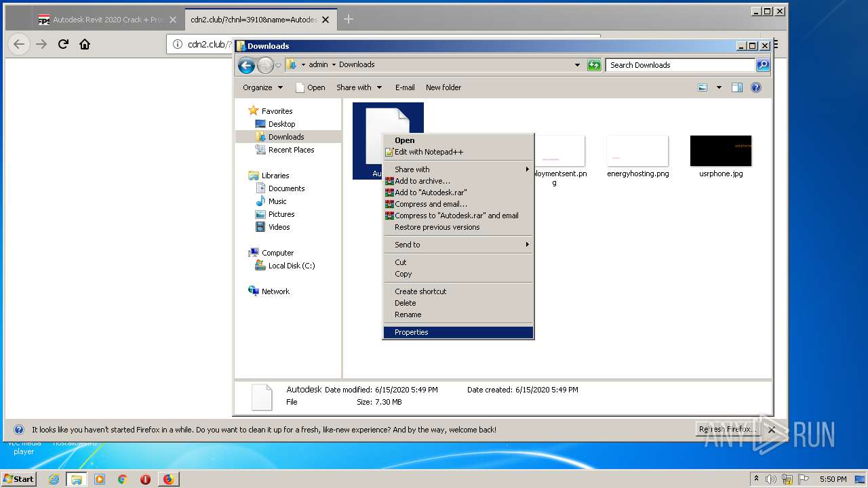This screenshot has width=868, height=488.
Task: Open recent locations dropdown beside forward arrow
Action: pos(278,65)
